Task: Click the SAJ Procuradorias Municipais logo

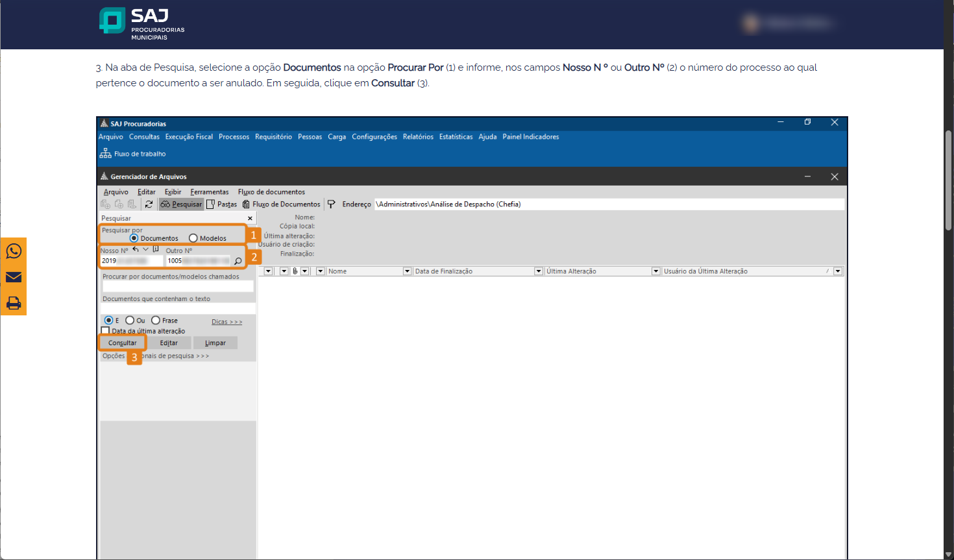Action: pos(142,24)
